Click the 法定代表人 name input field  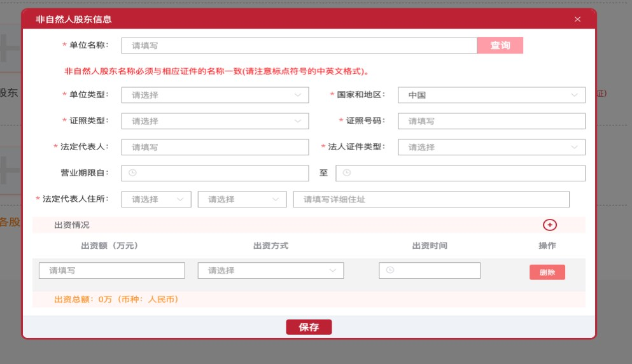click(214, 147)
